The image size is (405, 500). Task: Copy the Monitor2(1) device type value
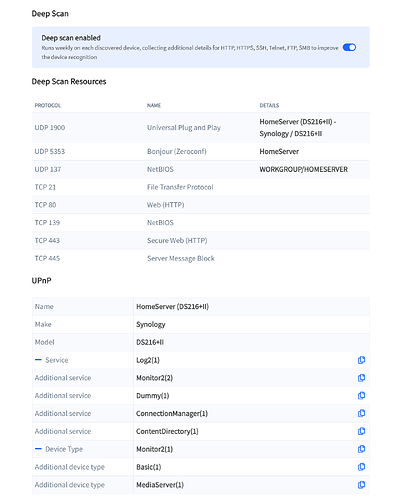point(361,449)
